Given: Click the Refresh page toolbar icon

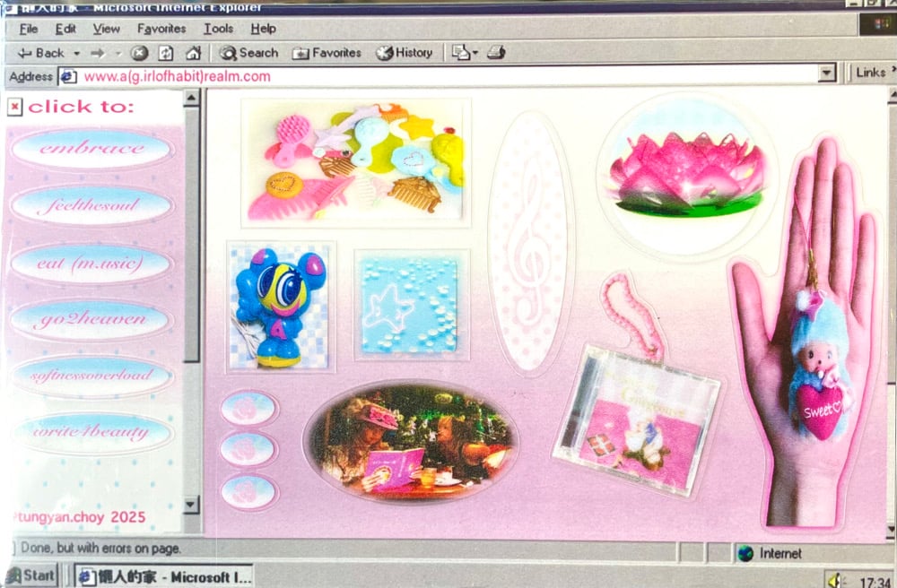Looking at the screenshot, I should tap(166, 53).
